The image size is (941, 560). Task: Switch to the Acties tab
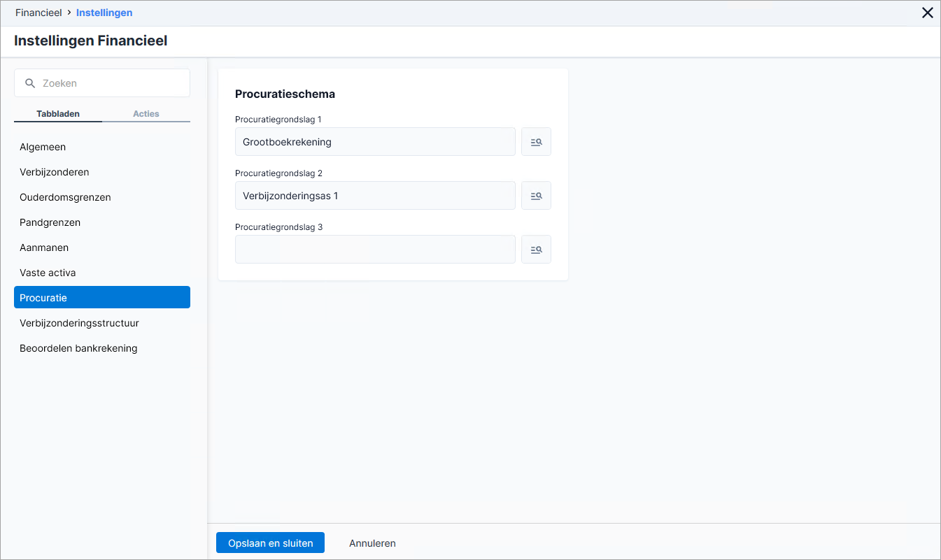click(146, 114)
